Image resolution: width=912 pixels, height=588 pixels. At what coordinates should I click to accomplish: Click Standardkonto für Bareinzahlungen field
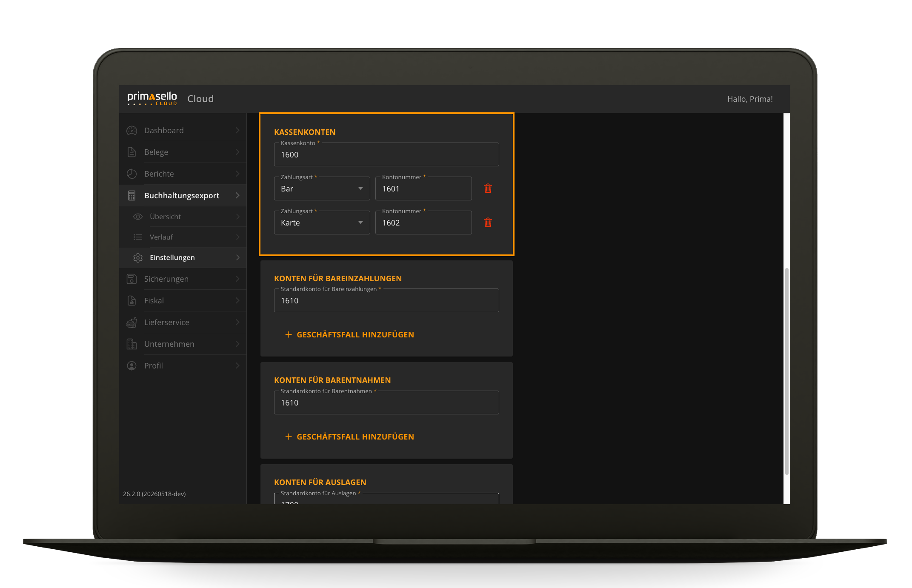point(386,300)
